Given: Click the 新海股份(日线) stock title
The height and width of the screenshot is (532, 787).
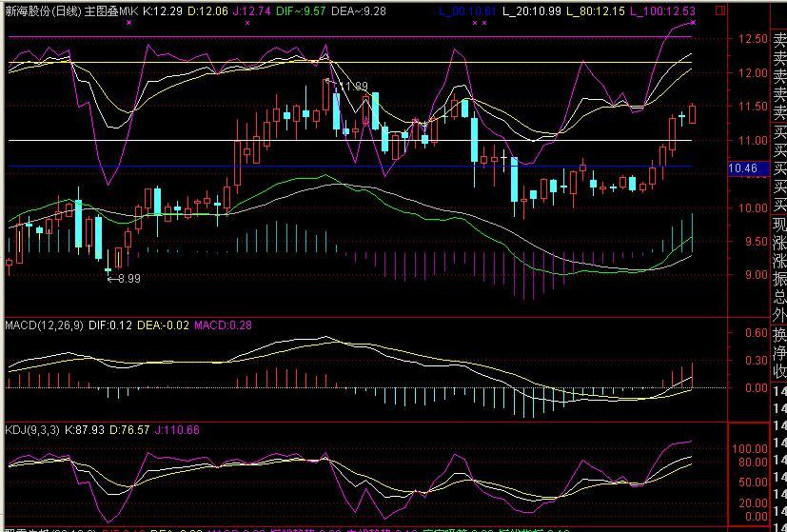Looking at the screenshot, I should (x=40, y=10).
